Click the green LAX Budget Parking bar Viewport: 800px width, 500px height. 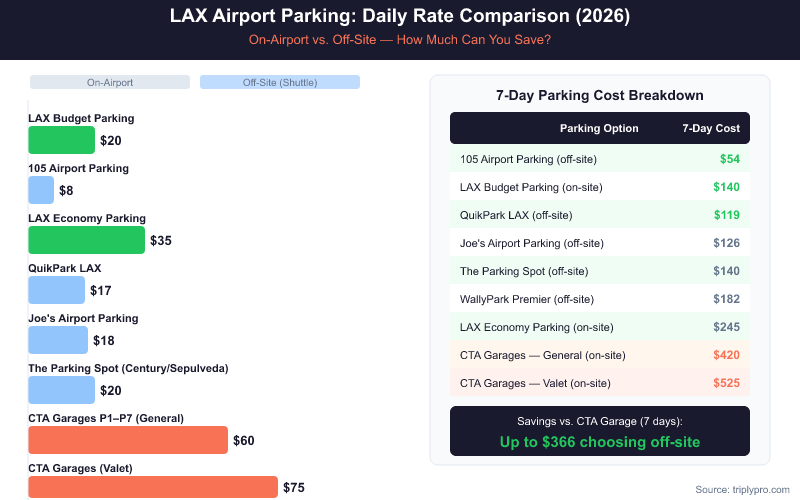61,140
